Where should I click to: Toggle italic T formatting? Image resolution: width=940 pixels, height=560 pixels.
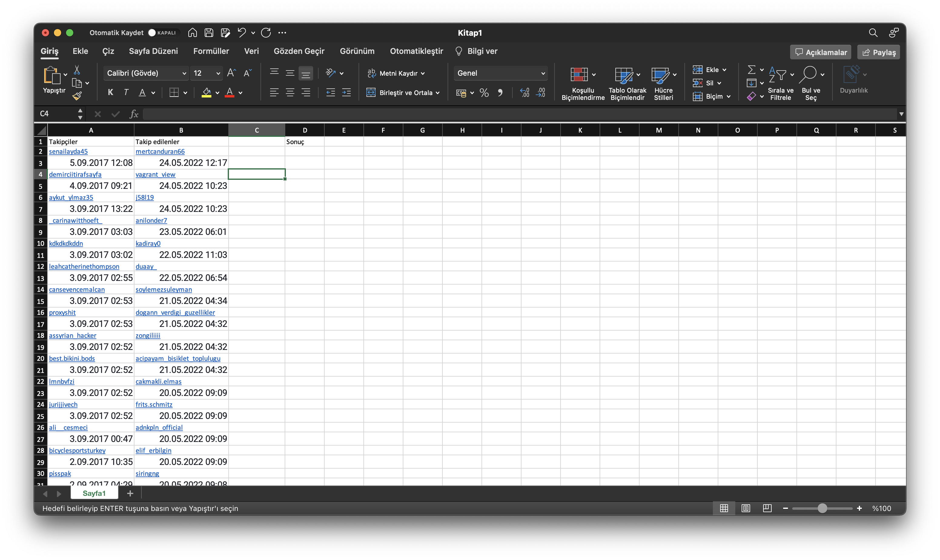[x=126, y=93]
